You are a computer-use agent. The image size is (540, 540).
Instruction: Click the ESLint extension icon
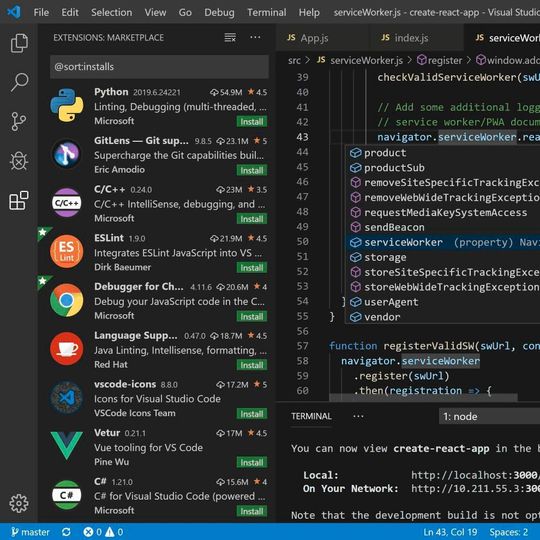pyautogui.click(x=66, y=251)
